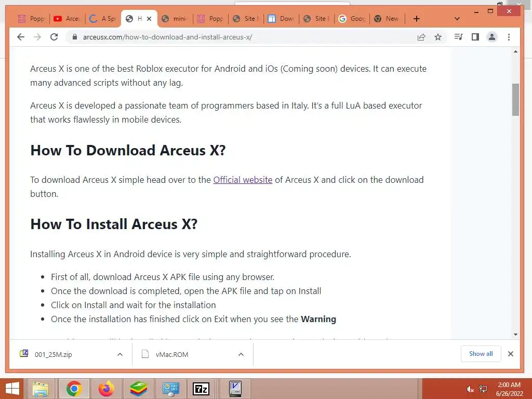The height and width of the screenshot is (399, 532).
Task: Close the active How-to tab
Action: pos(149,19)
